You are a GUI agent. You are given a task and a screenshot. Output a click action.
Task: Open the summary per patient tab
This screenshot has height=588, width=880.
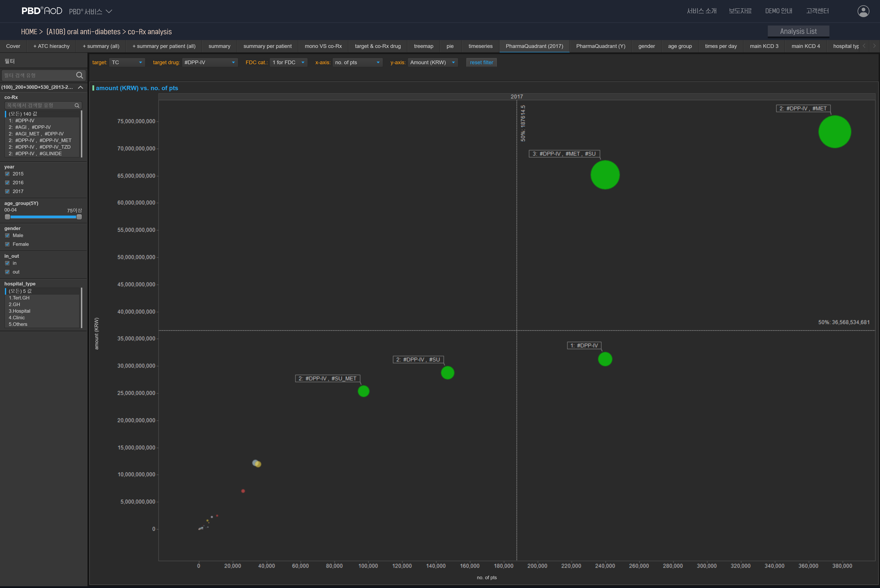[x=268, y=46]
